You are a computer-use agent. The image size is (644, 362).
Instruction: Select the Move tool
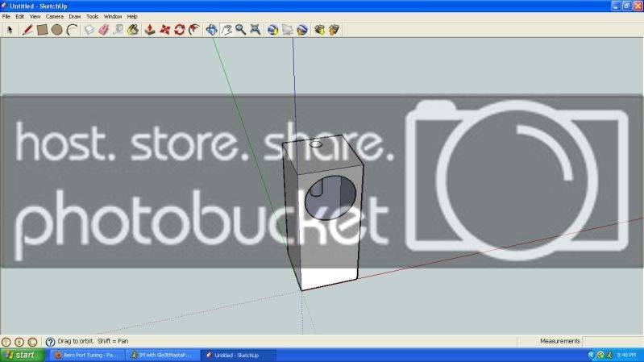(164, 30)
